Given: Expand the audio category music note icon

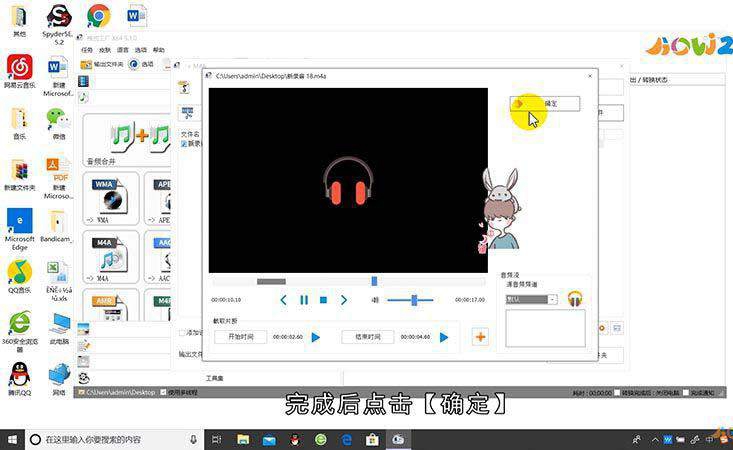Looking at the screenshot, I should tap(83, 97).
